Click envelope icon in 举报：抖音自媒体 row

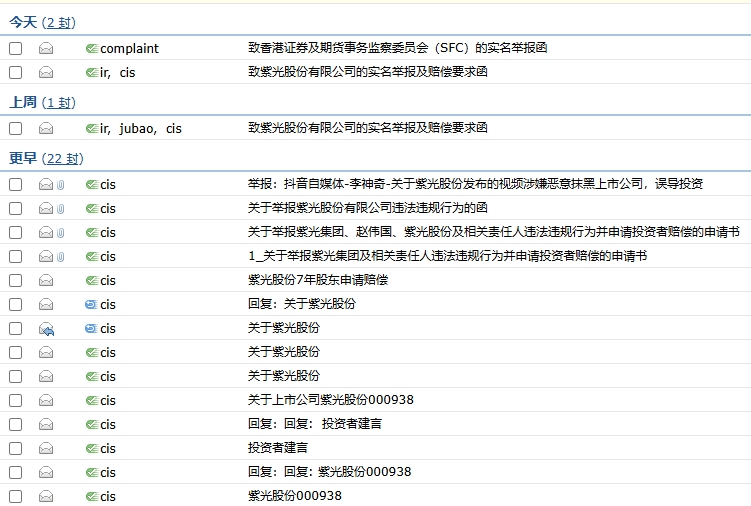tap(46, 184)
